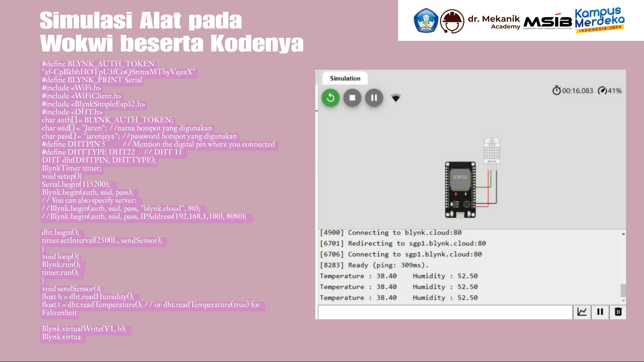Click the Kampus Merdeka logo
This screenshot has width=644, height=362.
(600, 20)
